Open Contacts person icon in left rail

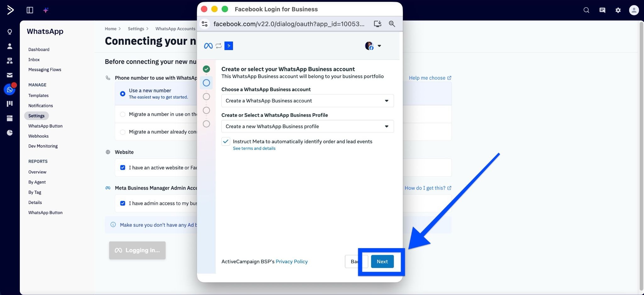(x=10, y=46)
